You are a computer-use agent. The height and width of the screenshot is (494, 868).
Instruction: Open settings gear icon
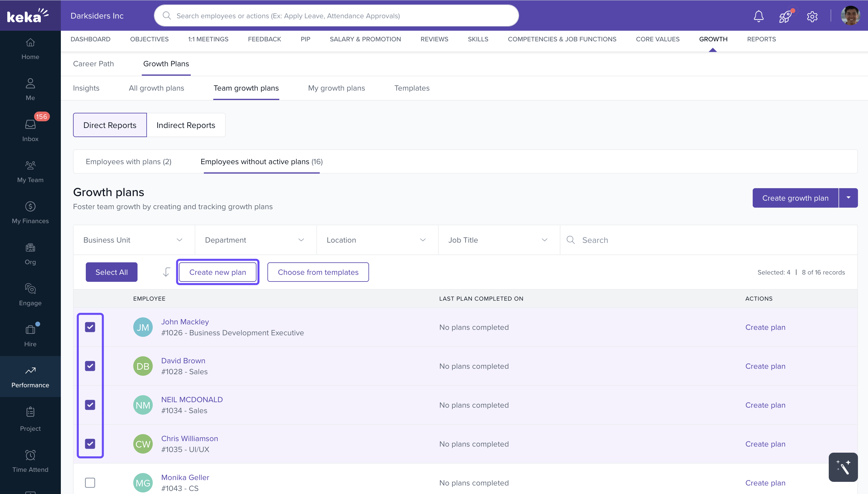(812, 16)
